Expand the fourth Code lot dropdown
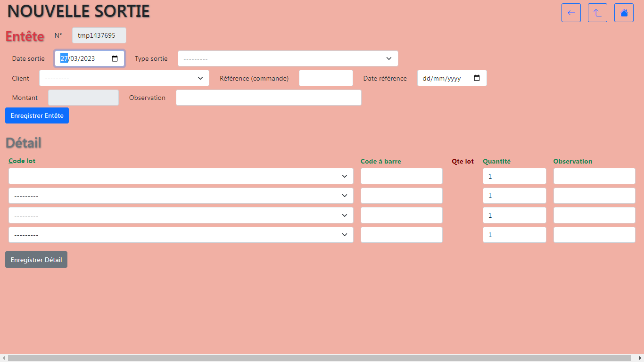Viewport: 644px width, 362px height. (x=181, y=235)
